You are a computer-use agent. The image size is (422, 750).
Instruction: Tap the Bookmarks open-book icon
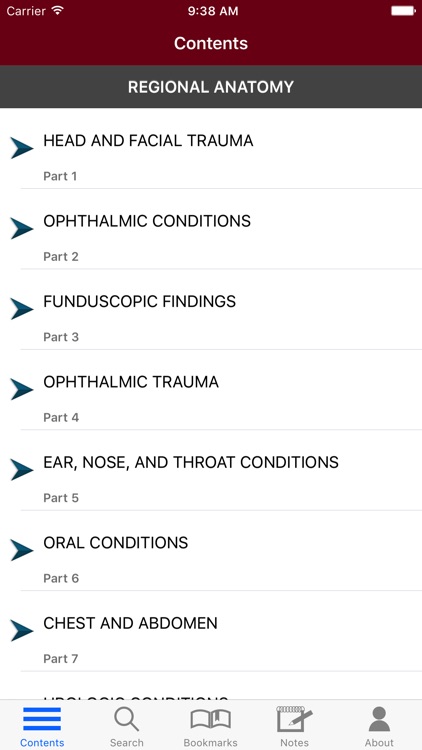(211, 720)
